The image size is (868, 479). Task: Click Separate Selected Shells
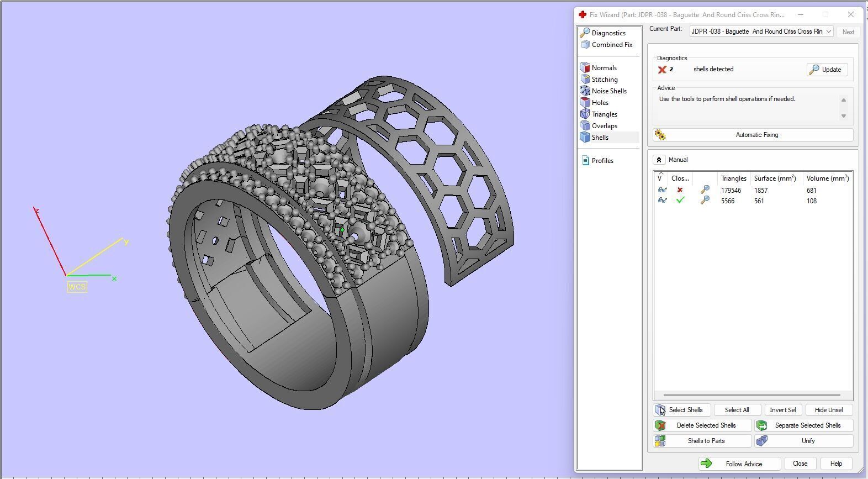click(x=804, y=425)
